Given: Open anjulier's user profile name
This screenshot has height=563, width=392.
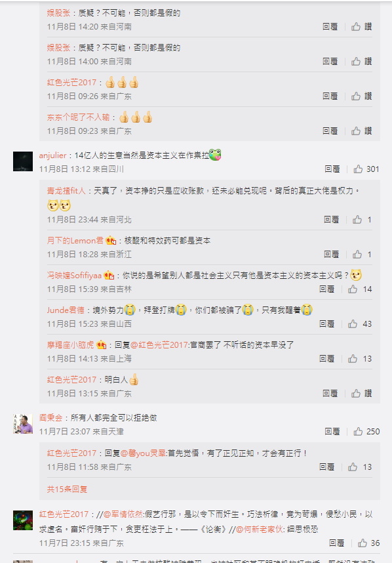Looking at the screenshot, I should [x=52, y=156].
